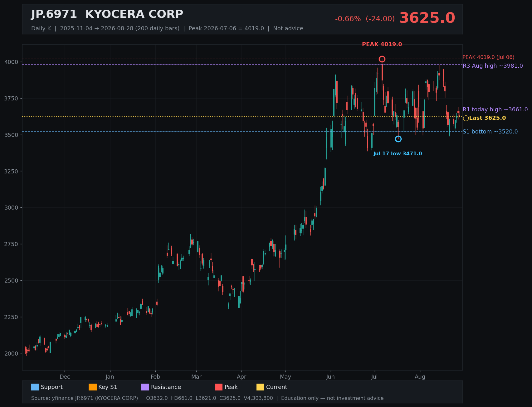
Task: Click the 'Current' legend label
Action: pyautogui.click(x=276, y=387)
